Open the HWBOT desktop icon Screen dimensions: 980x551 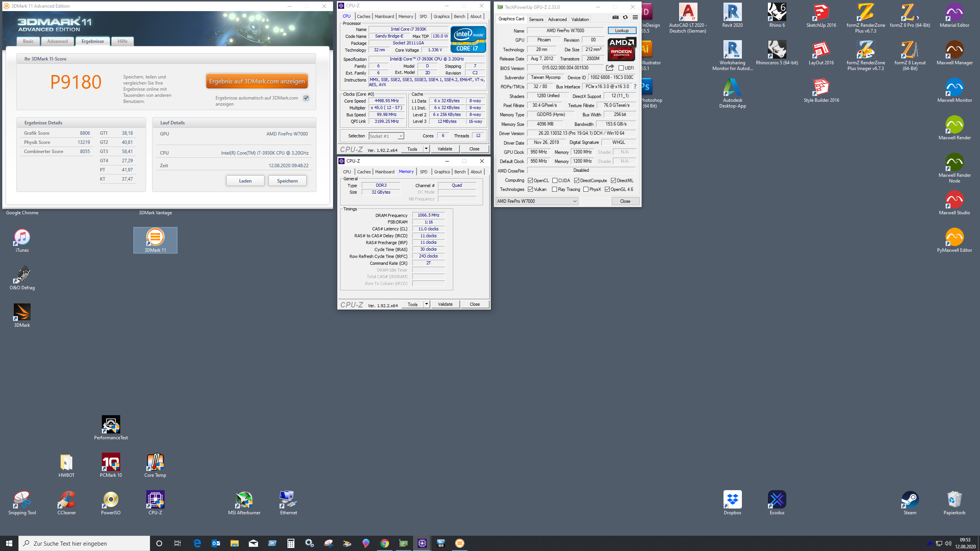[x=66, y=465]
